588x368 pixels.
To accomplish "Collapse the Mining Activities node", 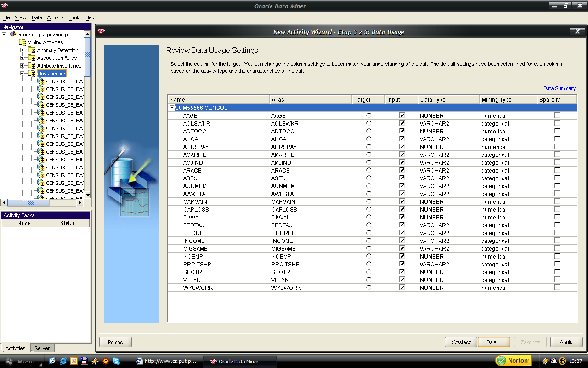I will [13, 42].
